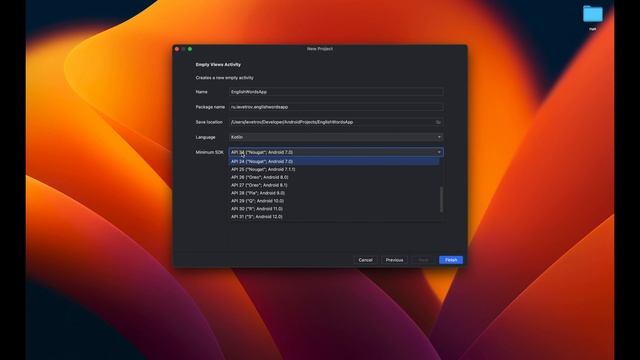Click the 'Name' label
Screen dimensions: 640x360
click(202, 92)
